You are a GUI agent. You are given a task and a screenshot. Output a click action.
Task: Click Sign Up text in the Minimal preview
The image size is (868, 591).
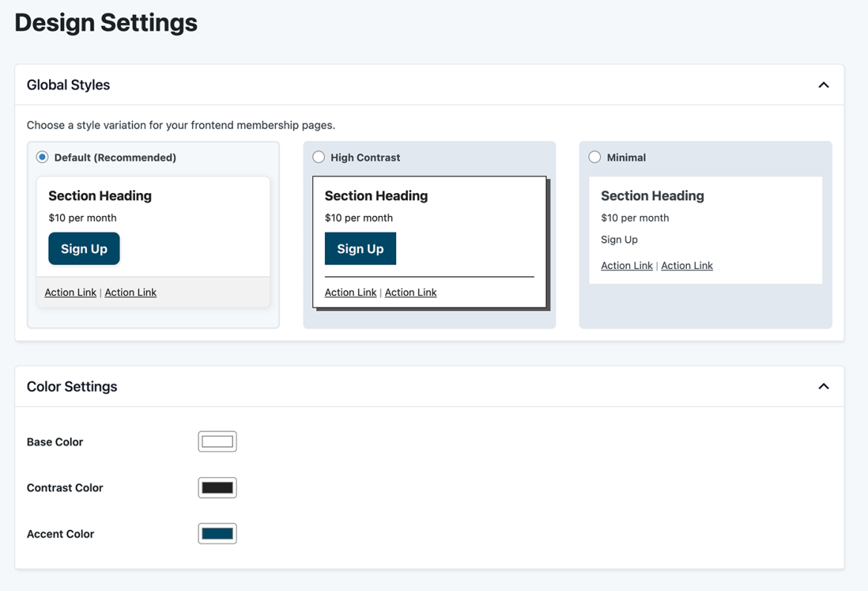[619, 239]
